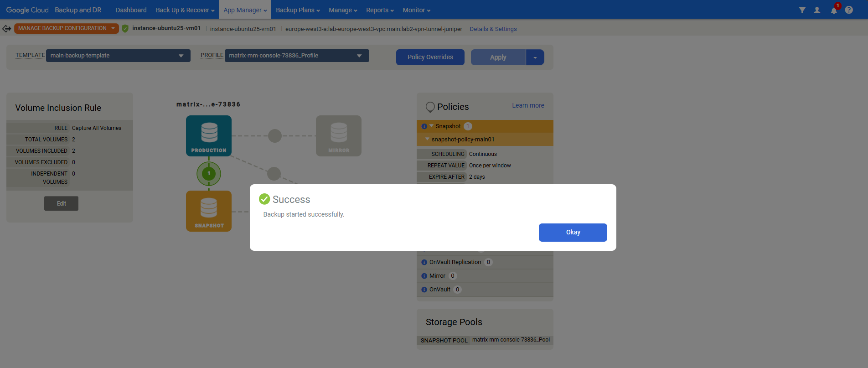
Task: Click the Policy Overrides button
Action: pos(430,57)
